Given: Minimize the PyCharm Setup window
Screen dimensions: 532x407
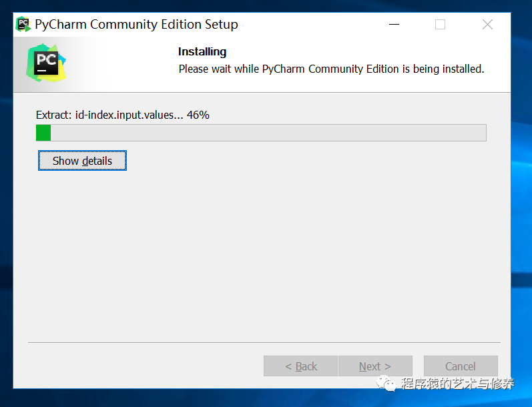Looking at the screenshot, I should (394, 25).
